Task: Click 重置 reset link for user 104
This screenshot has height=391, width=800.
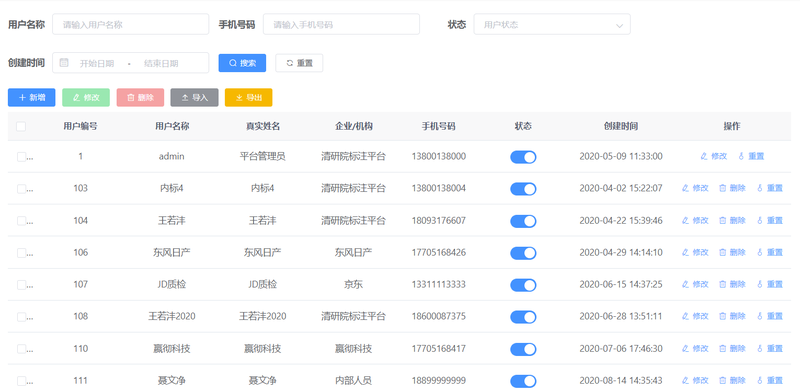Action: [769, 221]
